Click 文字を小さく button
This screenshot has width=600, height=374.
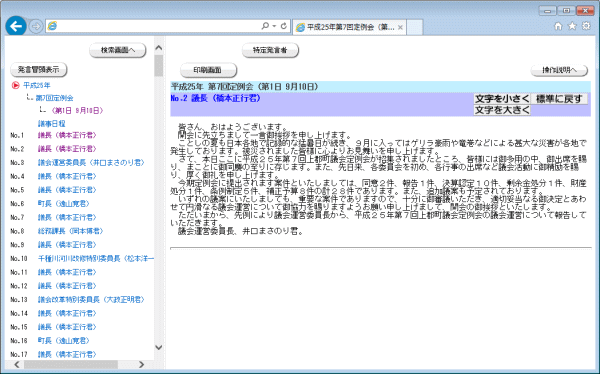point(502,99)
